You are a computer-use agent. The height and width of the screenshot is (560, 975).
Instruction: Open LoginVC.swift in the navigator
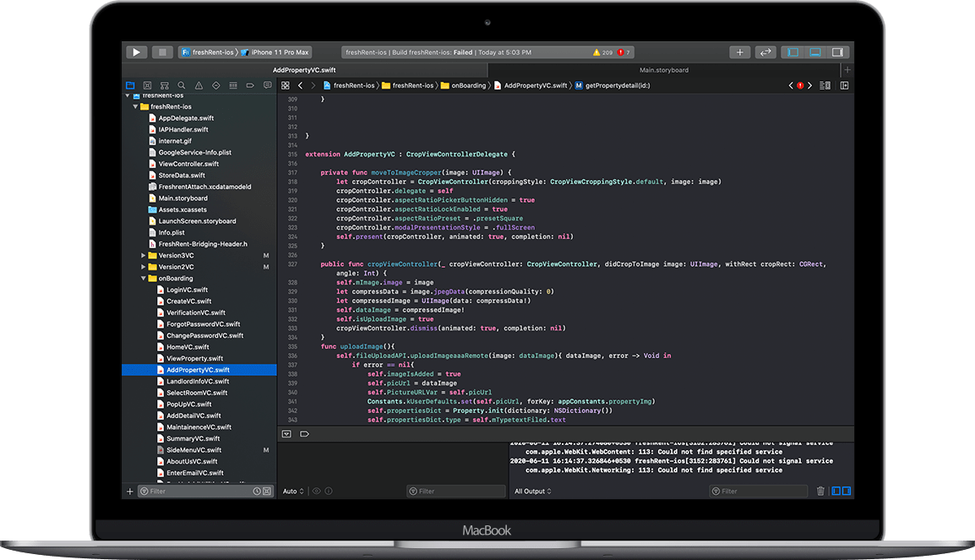click(x=187, y=290)
